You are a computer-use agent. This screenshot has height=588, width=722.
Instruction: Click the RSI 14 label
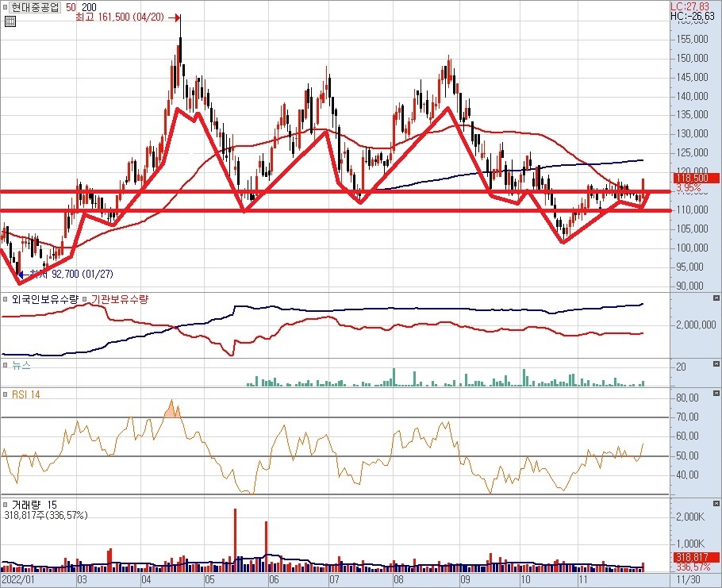click(25, 394)
